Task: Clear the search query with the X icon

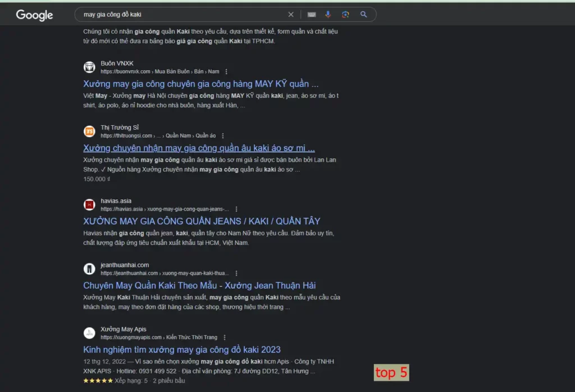Action: coord(291,14)
